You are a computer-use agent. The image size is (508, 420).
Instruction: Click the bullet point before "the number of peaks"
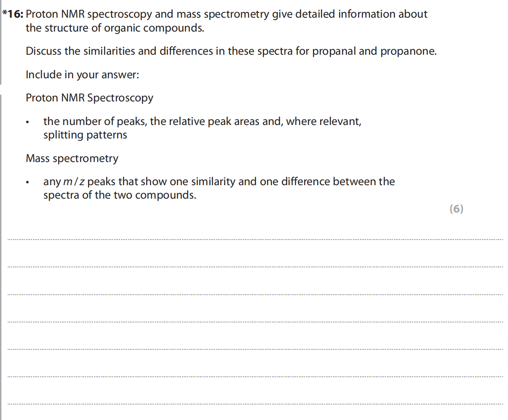coord(27,122)
